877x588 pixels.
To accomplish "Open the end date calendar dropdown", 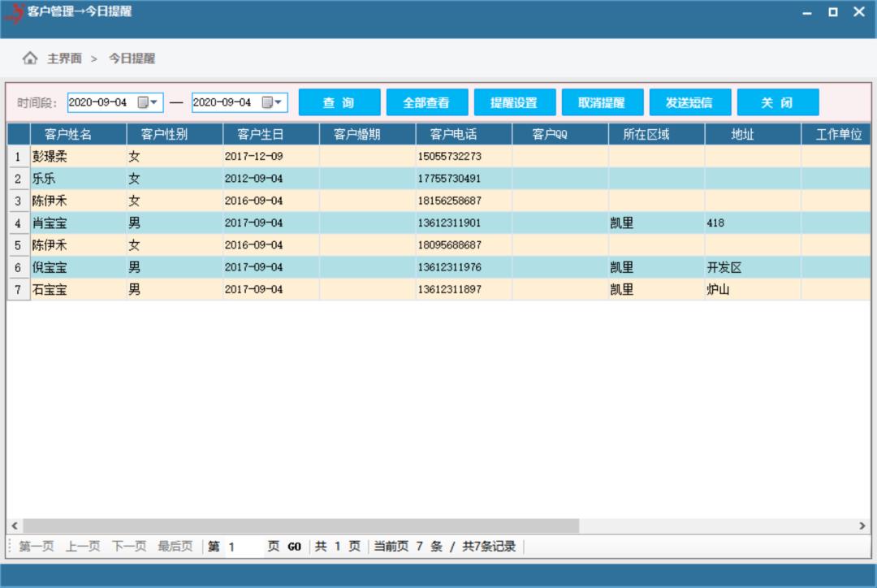I will [272, 103].
